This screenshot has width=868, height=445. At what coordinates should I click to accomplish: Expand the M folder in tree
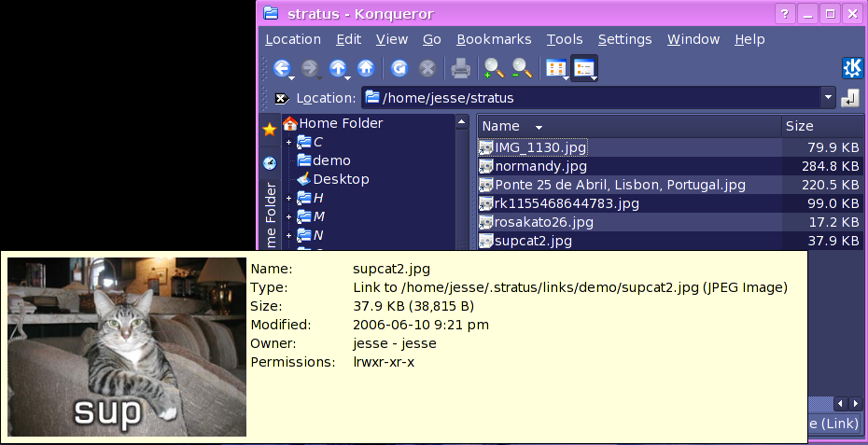click(x=288, y=217)
